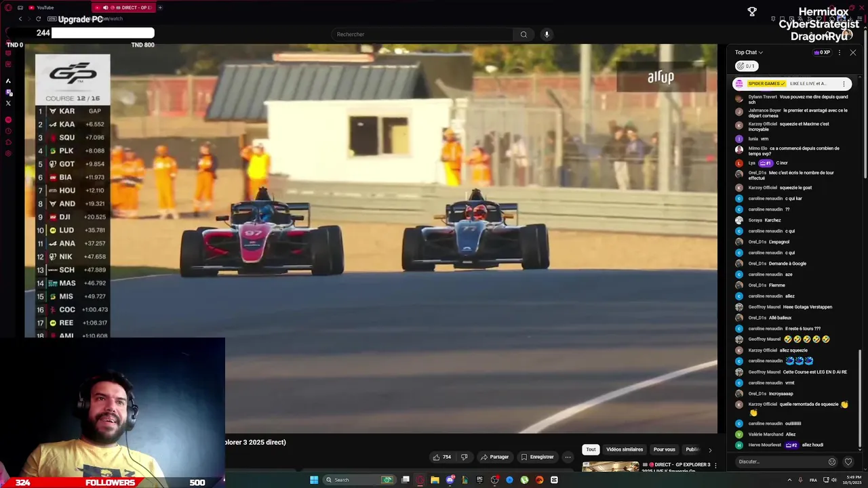Open a new browser tab
This screenshot has height=488, width=868.
(x=160, y=7)
